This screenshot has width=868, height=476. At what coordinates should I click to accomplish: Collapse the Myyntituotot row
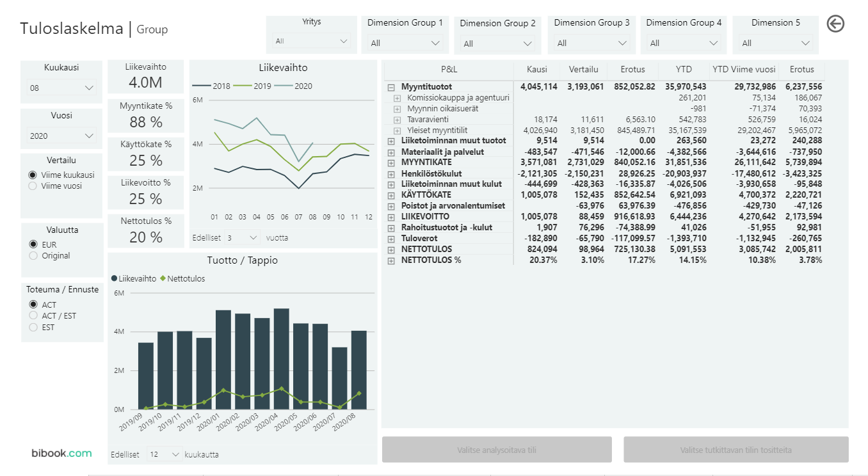coord(390,87)
